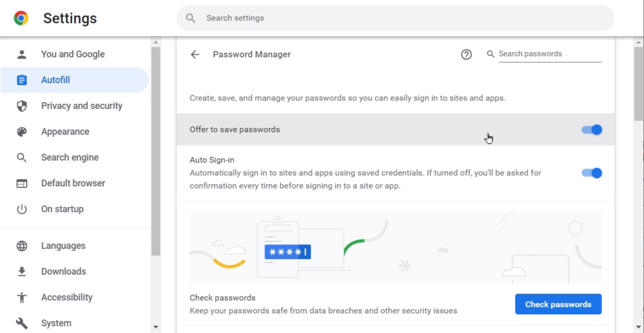Image resolution: width=644 pixels, height=333 pixels.
Task: Click the Privacy and security shield icon
Action: point(22,106)
